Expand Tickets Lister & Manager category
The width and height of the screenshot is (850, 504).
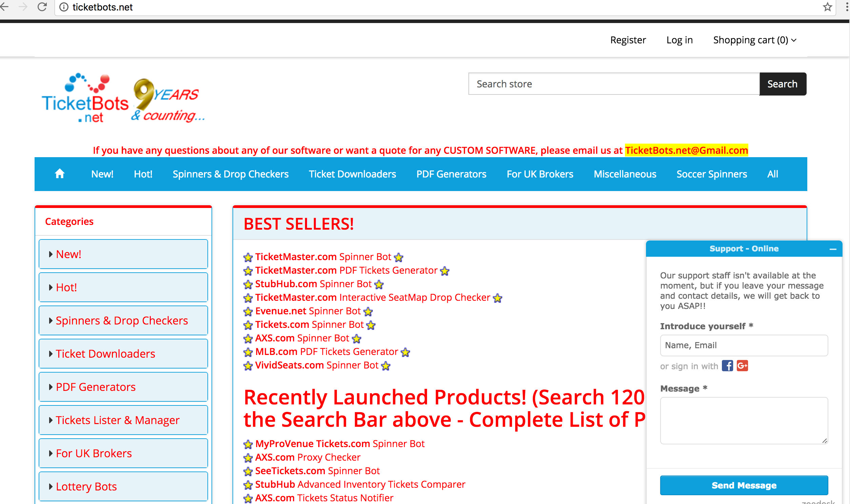(x=123, y=420)
